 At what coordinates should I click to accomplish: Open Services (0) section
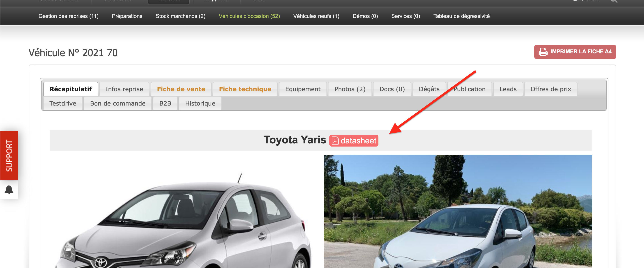(406, 16)
